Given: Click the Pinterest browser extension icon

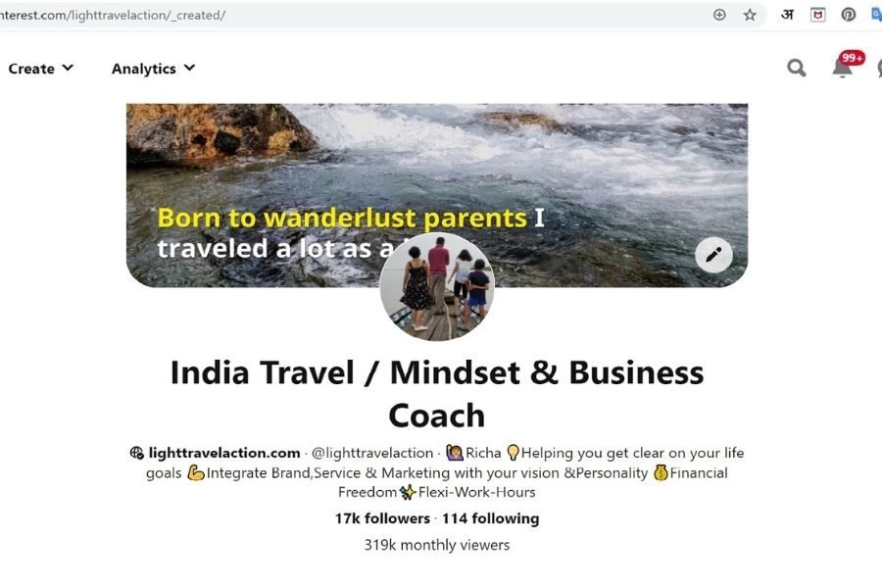Looking at the screenshot, I should click(x=849, y=16).
